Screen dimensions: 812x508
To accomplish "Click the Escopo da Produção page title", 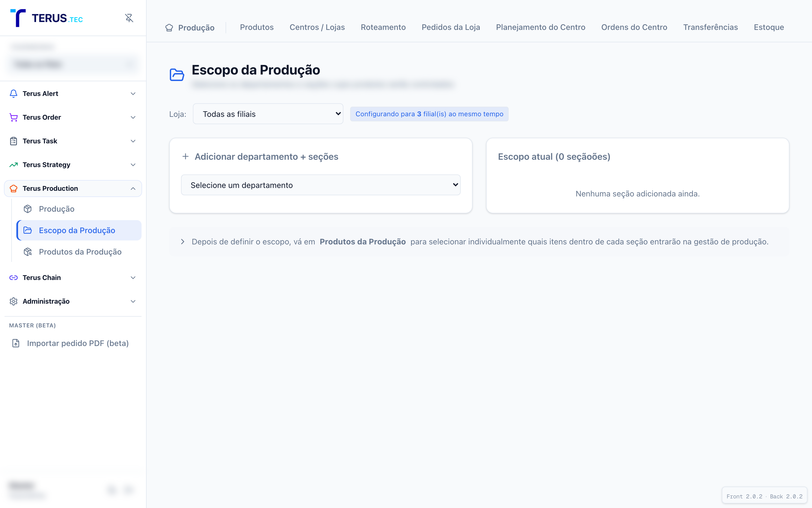I will (x=256, y=70).
